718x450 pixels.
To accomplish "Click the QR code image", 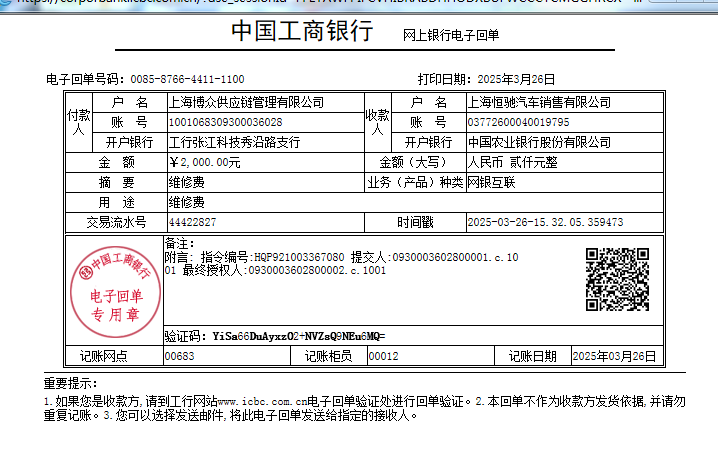I will [618, 278].
